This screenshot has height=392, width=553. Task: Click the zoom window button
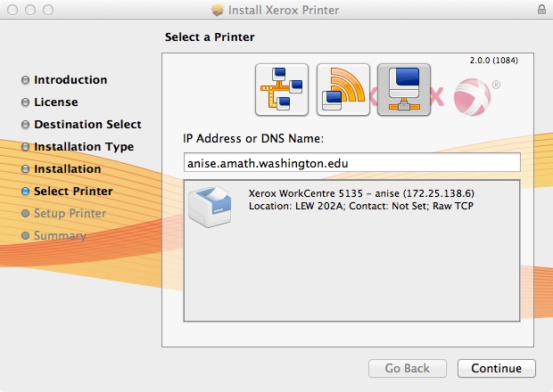coord(48,10)
